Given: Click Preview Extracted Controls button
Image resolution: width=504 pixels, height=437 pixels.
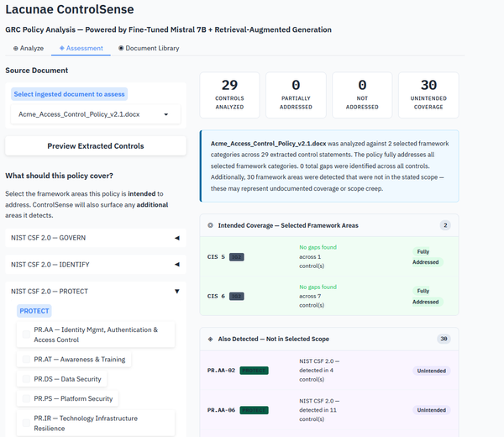Looking at the screenshot, I should point(96,146).
